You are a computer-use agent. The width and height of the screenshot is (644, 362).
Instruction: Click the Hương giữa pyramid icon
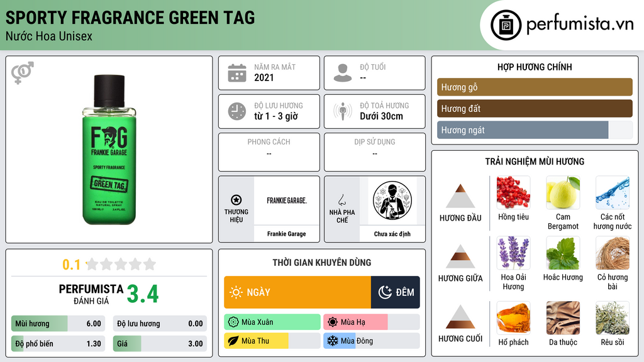tap(460, 256)
